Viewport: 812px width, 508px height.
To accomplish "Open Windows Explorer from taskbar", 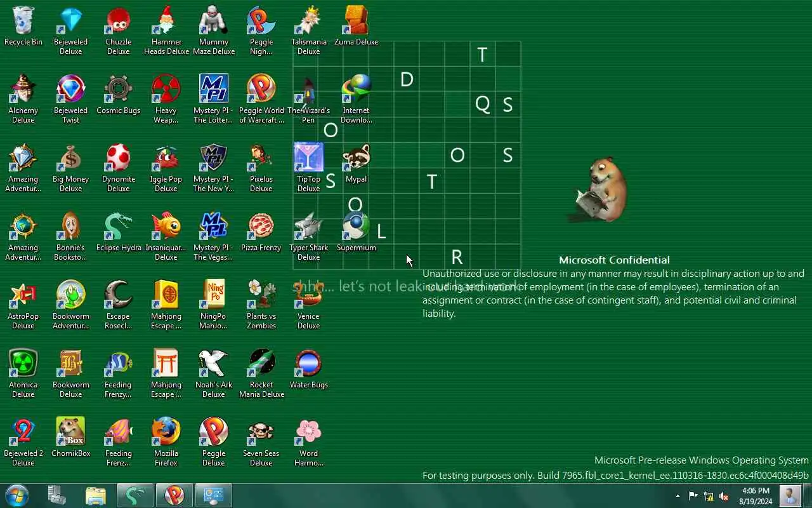I will click(95, 496).
